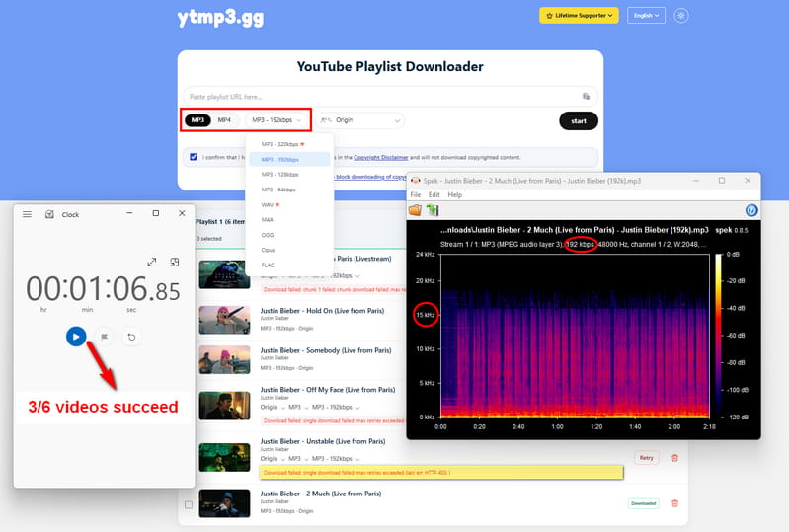
Task: Start the stopwatch with blue play button
Action: [76, 337]
